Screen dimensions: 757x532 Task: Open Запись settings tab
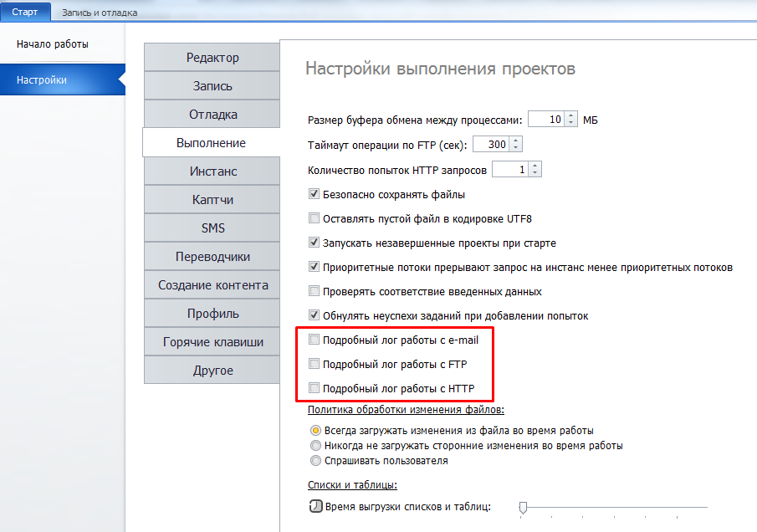click(x=212, y=86)
